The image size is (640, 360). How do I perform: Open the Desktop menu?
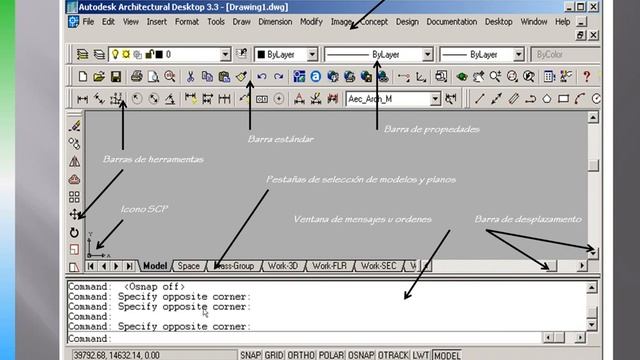(498, 22)
